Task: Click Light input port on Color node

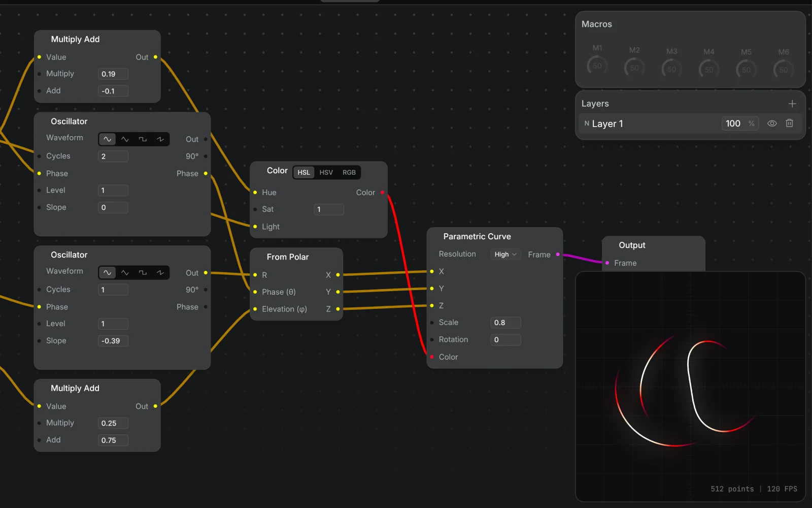Action: tap(255, 227)
